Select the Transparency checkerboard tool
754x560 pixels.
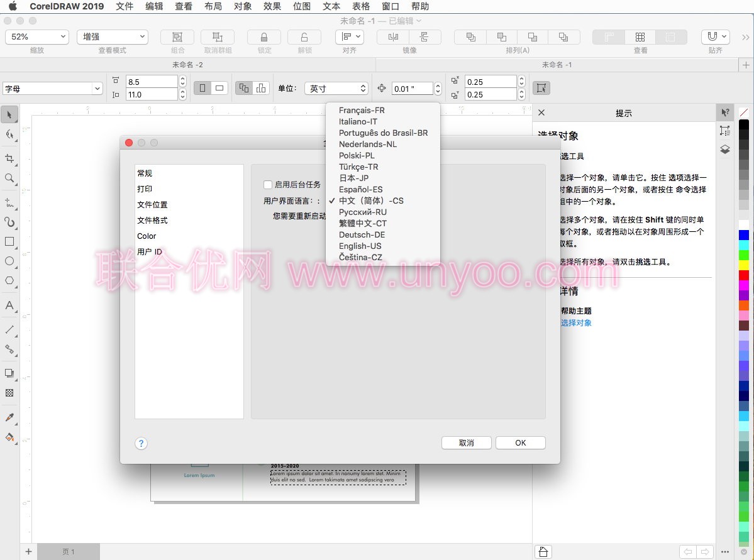click(9, 393)
